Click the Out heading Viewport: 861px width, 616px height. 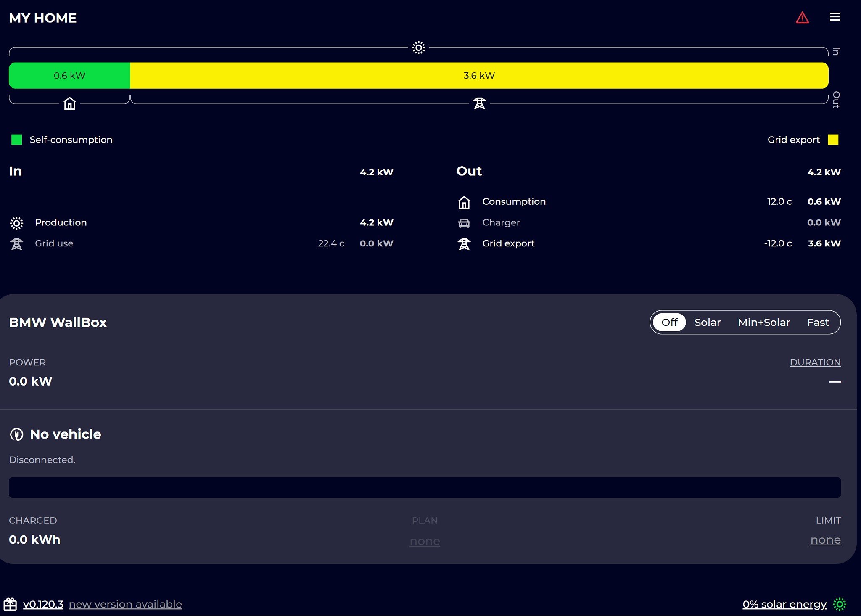pyautogui.click(x=469, y=171)
